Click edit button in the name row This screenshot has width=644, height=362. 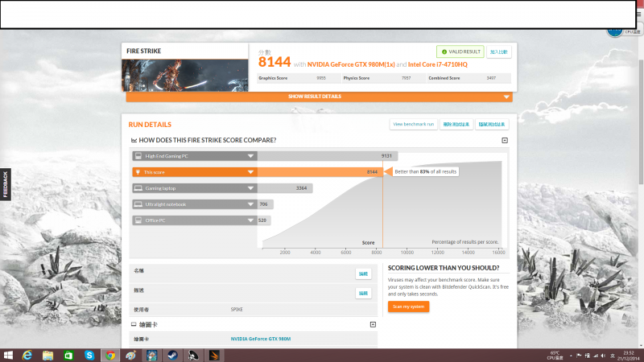coord(363,274)
